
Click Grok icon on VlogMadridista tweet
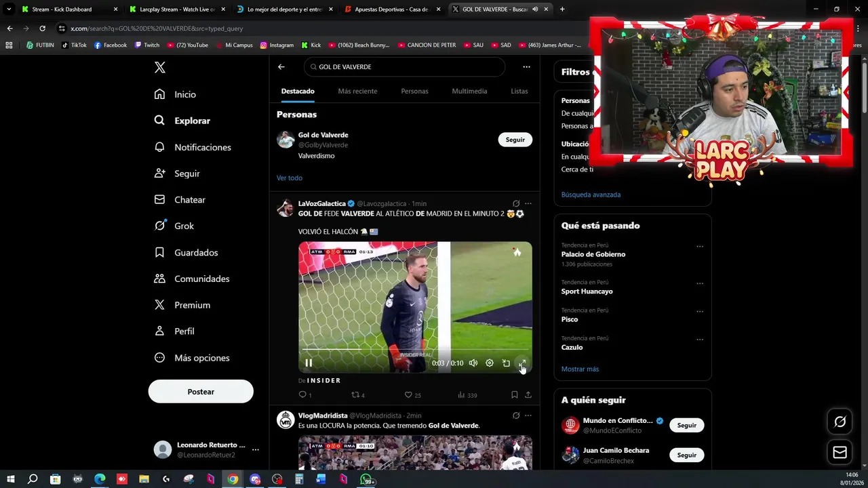tap(516, 415)
